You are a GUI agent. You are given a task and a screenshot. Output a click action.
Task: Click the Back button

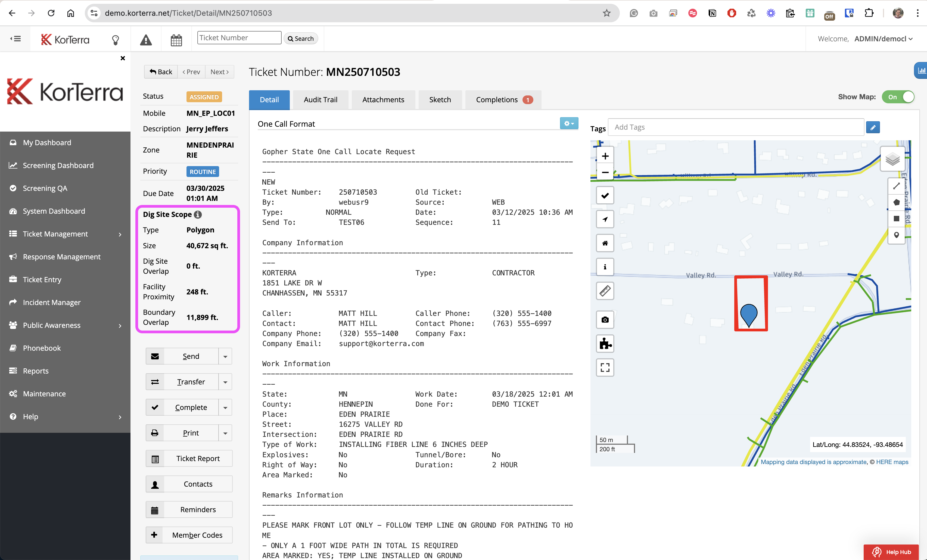(x=161, y=72)
